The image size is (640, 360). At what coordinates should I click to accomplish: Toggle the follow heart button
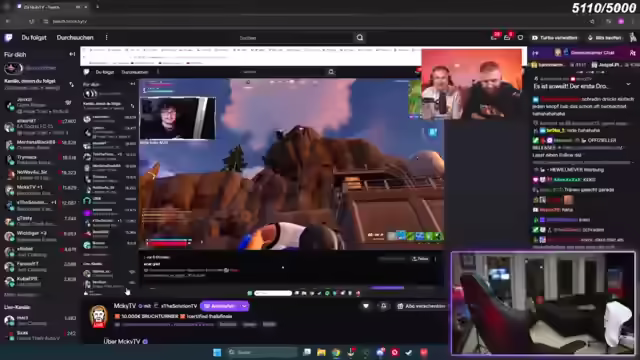pyautogui.click(x=366, y=306)
